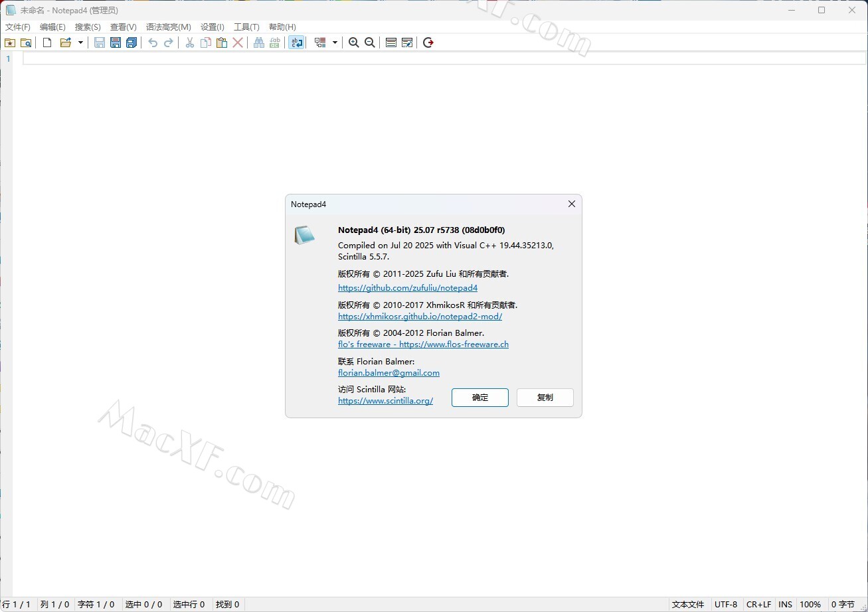Expand the folding options dropdown arrow

(335, 42)
